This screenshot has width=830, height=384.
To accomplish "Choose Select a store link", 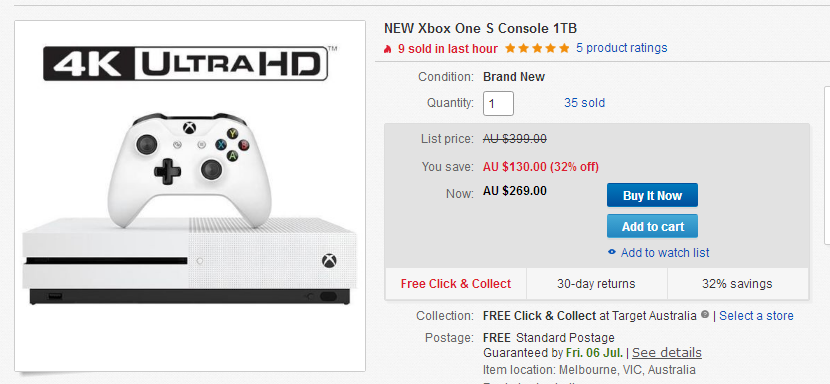I will point(756,316).
